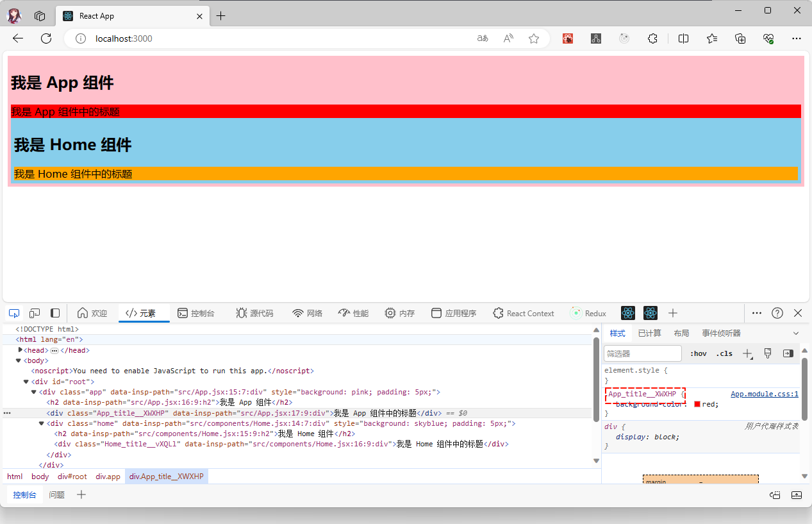This screenshot has height=524, width=812.
Task: Open the App.module.css:1 link
Action: (x=765, y=394)
